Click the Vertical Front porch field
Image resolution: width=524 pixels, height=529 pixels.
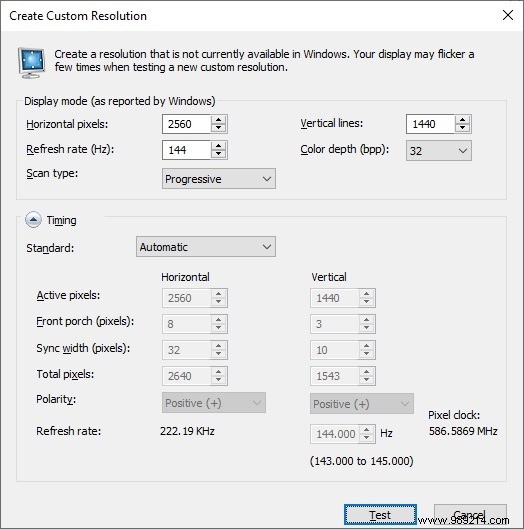point(334,324)
